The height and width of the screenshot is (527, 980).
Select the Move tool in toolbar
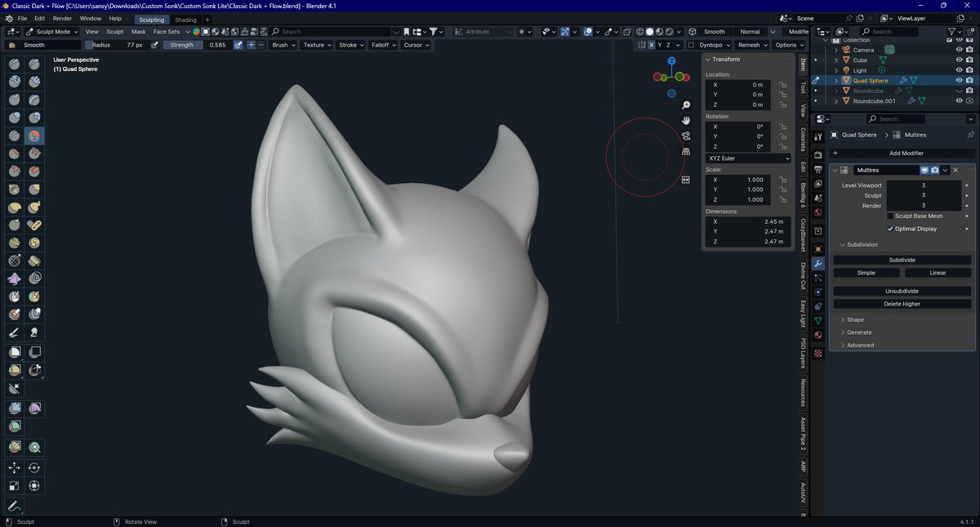(15, 468)
